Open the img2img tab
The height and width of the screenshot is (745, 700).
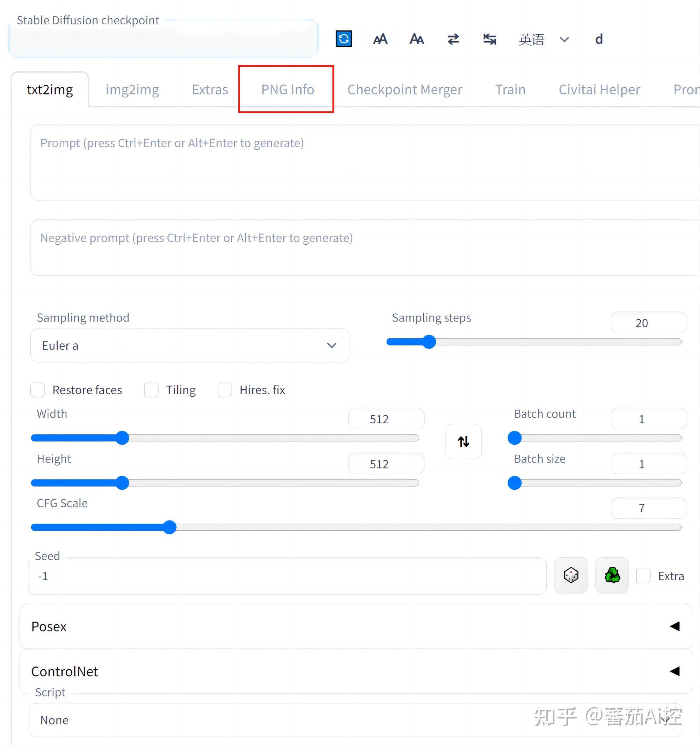pyautogui.click(x=132, y=89)
